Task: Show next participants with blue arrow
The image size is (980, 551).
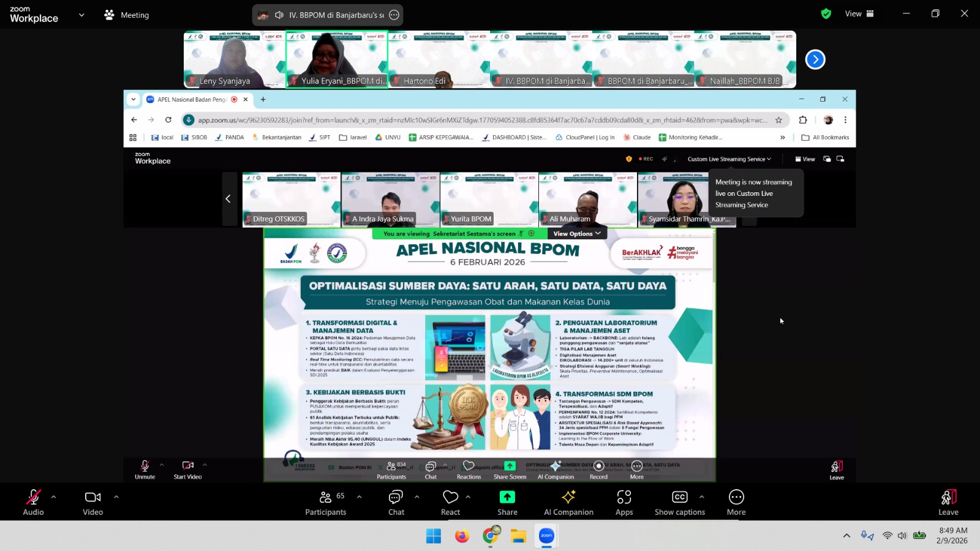Action: 815,59
